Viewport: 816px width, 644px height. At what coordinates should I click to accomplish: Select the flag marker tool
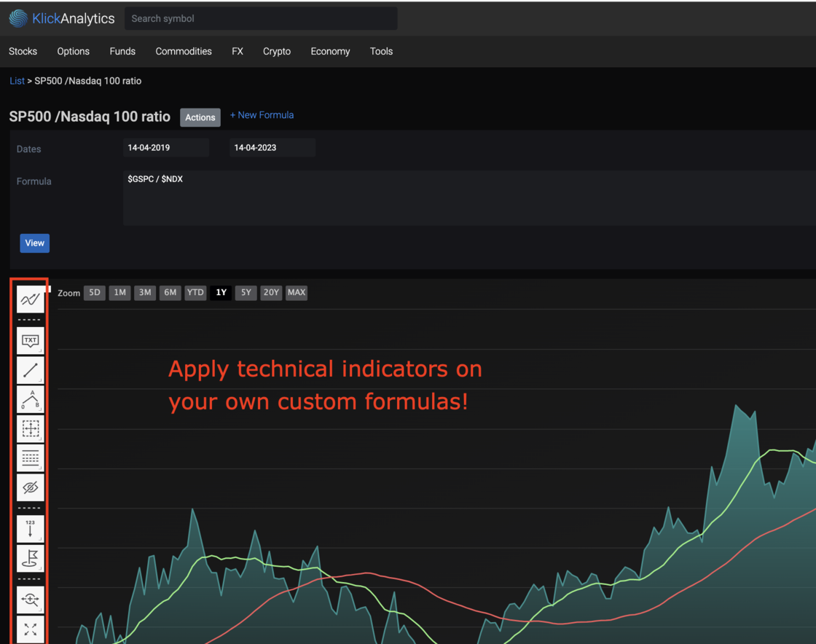tap(30, 558)
